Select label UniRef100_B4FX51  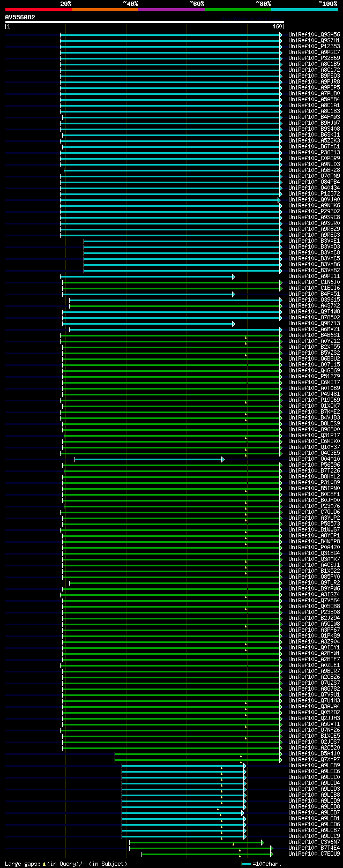314,294
